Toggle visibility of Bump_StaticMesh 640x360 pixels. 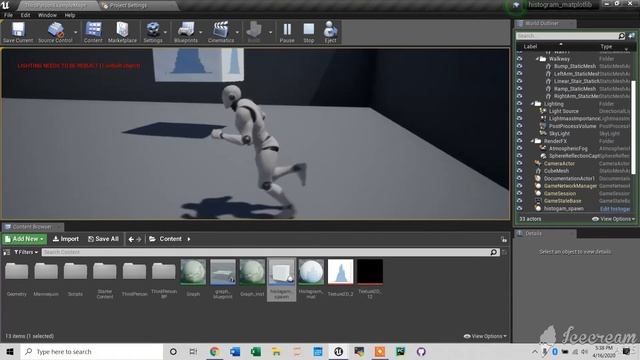520,66
